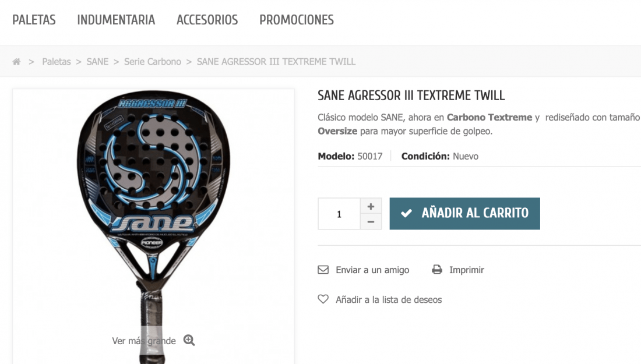Click the heart wishlist icon
Image resolution: width=641 pixels, height=364 pixels.
(x=323, y=299)
